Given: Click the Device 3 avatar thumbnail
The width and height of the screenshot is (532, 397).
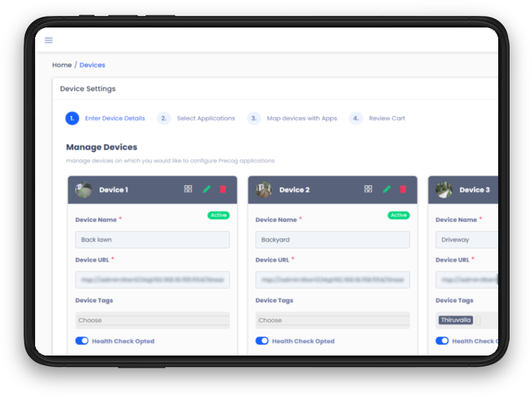Looking at the screenshot, I should [444, 190].
